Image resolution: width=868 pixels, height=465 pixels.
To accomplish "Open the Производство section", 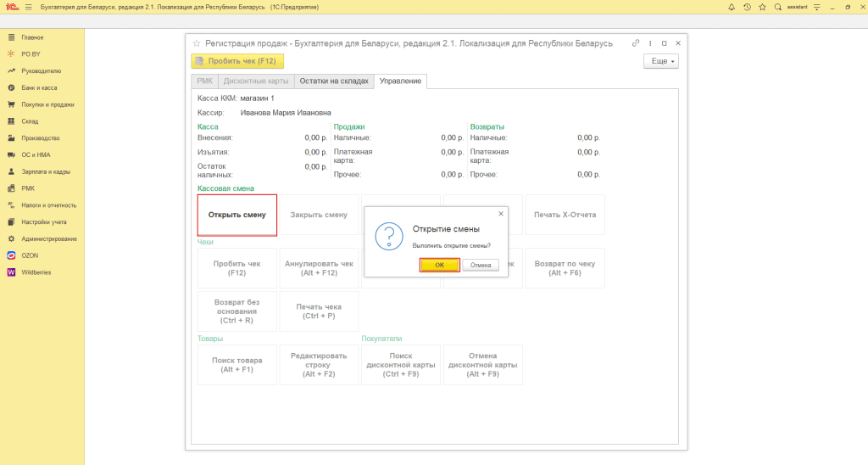I will [x=41, y=138].
